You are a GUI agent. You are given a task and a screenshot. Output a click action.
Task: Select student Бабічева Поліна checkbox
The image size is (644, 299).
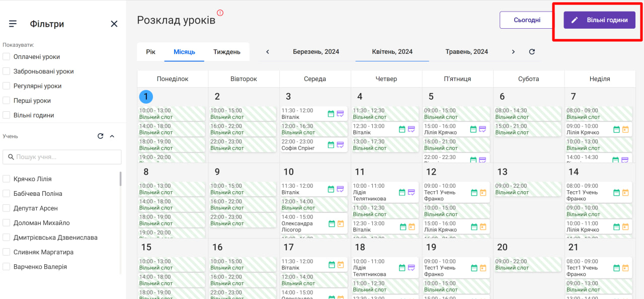coord(7,194)
